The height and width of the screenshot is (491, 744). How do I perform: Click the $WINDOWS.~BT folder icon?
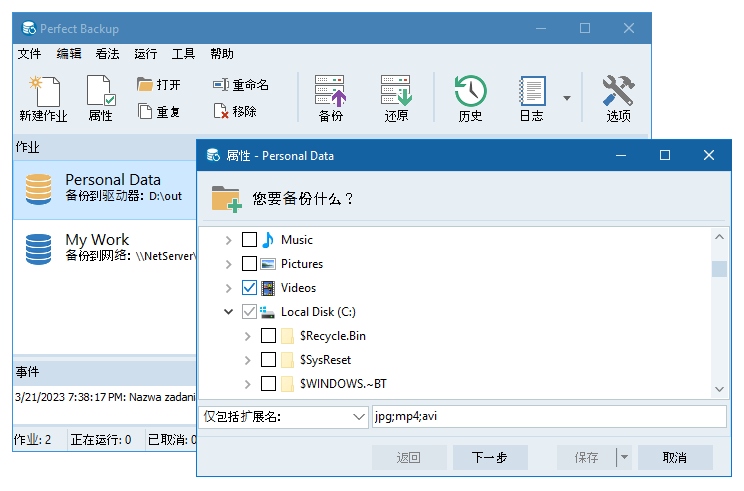pos(287,384)
